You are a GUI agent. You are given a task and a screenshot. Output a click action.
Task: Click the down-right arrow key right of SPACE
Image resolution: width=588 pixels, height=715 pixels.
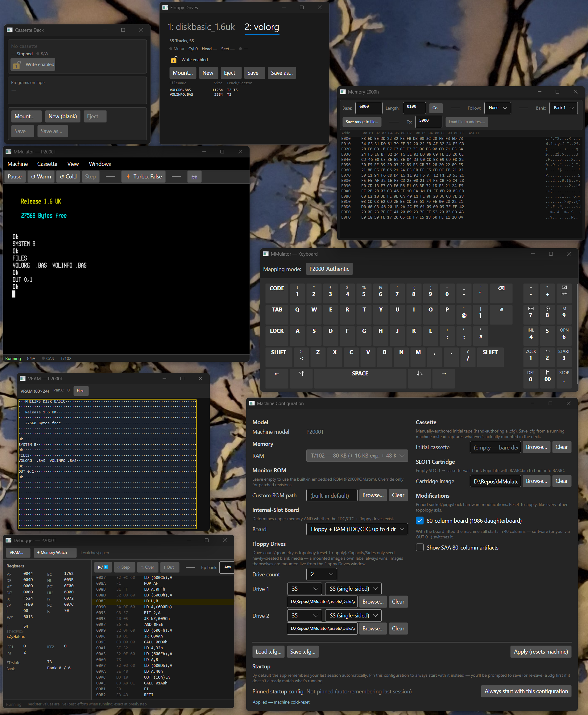419,378
